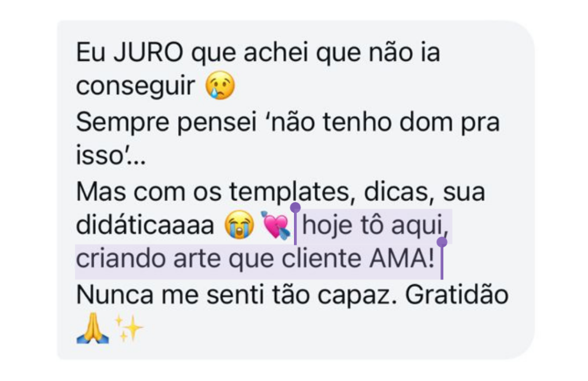Click the loudly crying face emoji
Viewport: 588px width, 381px height.
point(239,224)
